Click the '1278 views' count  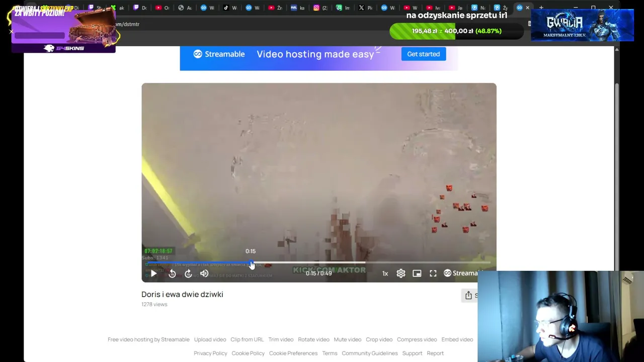pyautogui.click(x=154, y=304)
